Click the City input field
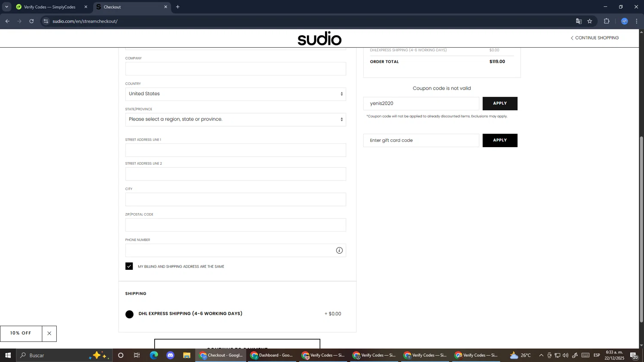 [235, 199]
